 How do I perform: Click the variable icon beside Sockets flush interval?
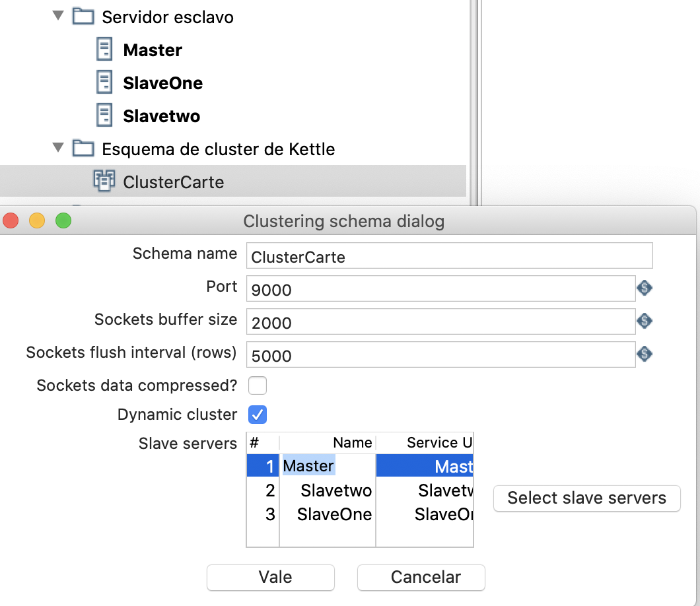pos(645,354)
